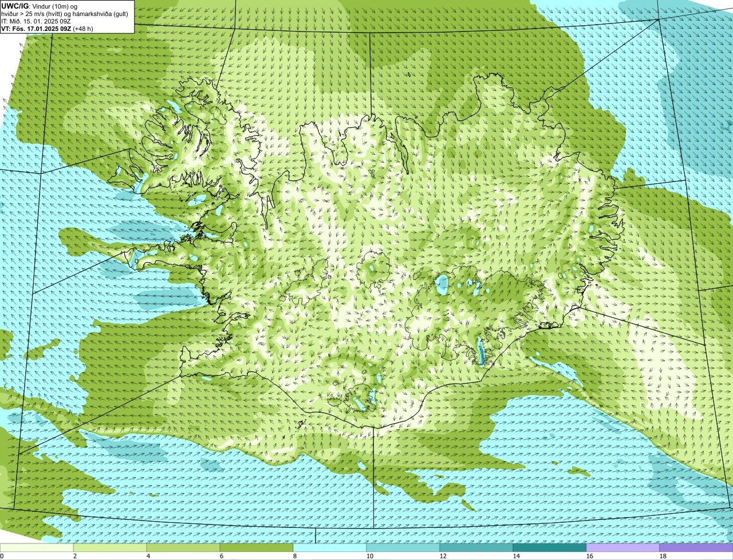Click the '14' label on the scale
This screenshot has width=733, height=560.
[x=517, y=556]
